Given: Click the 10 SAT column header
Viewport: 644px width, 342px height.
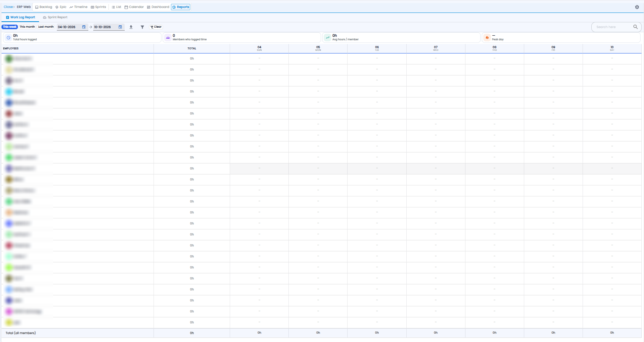Looking at the screenshot, I should point(612,49).
